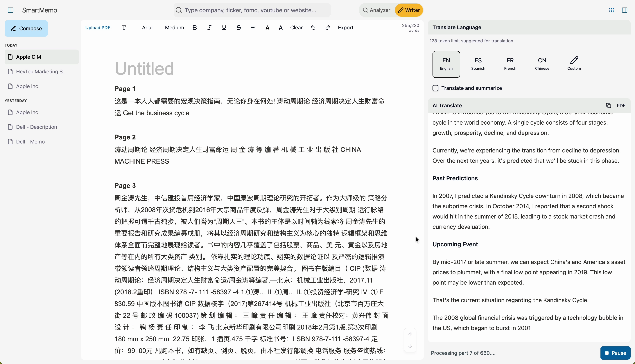The height and width of the screenshot is (364, 635).
Task: Open the HeyTea Marketing memo
Action: (x=41, y=72)
